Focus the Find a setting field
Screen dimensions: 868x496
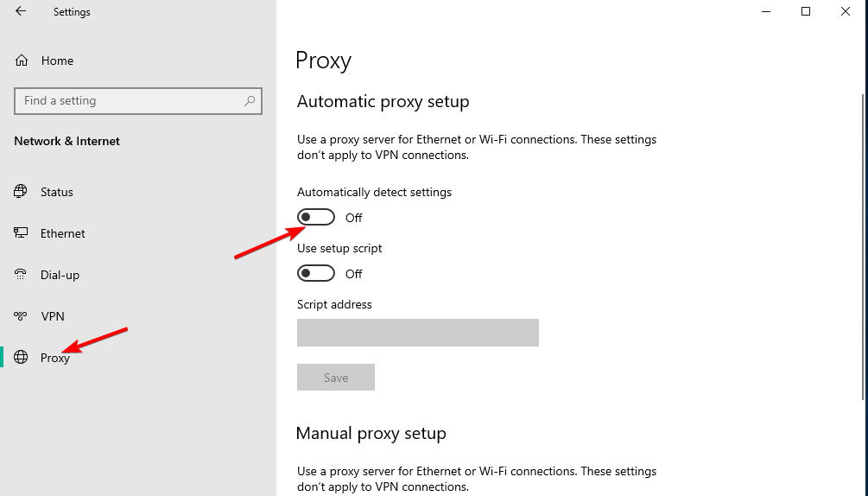(x=138, y=101)
